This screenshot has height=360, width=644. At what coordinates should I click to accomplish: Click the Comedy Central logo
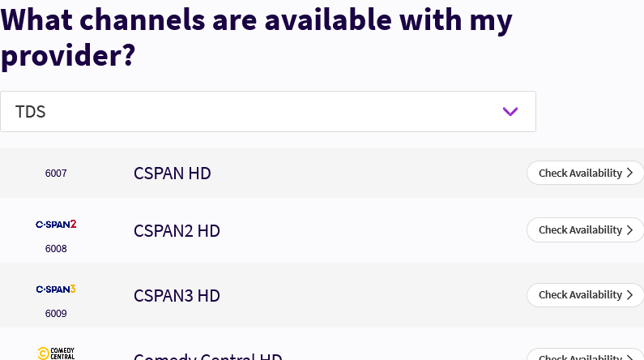pyautogui.click(x=56, y=353)
